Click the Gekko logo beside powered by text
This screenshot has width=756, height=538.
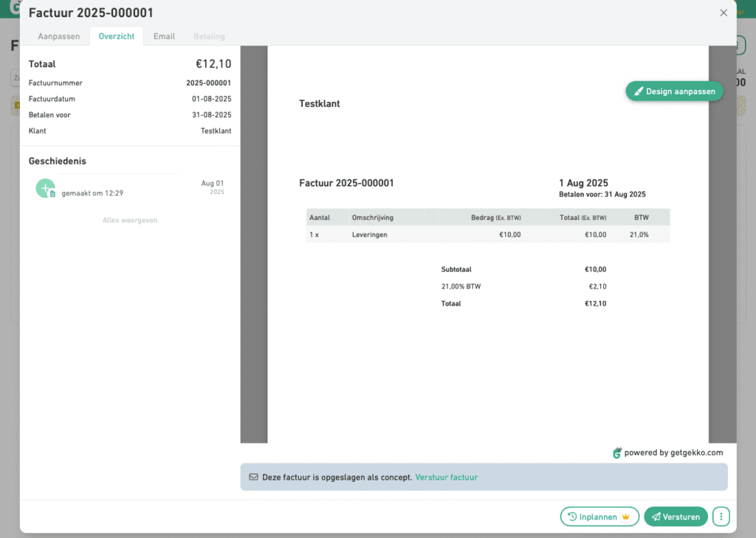[x=617, y=453]
